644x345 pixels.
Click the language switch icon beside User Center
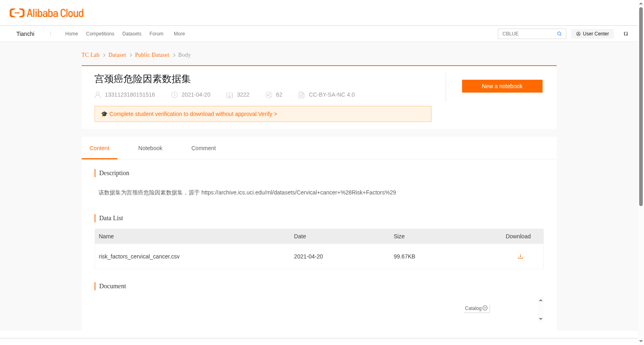[x=626, y=34]
